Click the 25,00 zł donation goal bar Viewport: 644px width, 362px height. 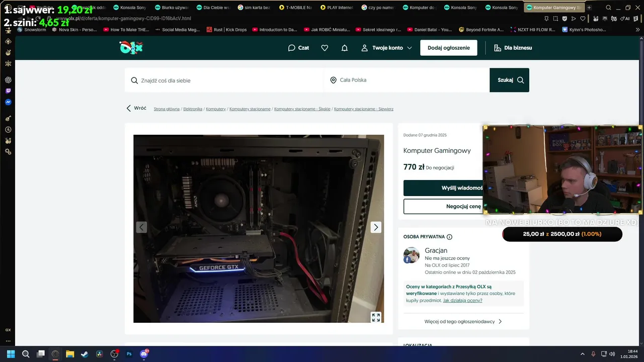click(x=562, y=234)
